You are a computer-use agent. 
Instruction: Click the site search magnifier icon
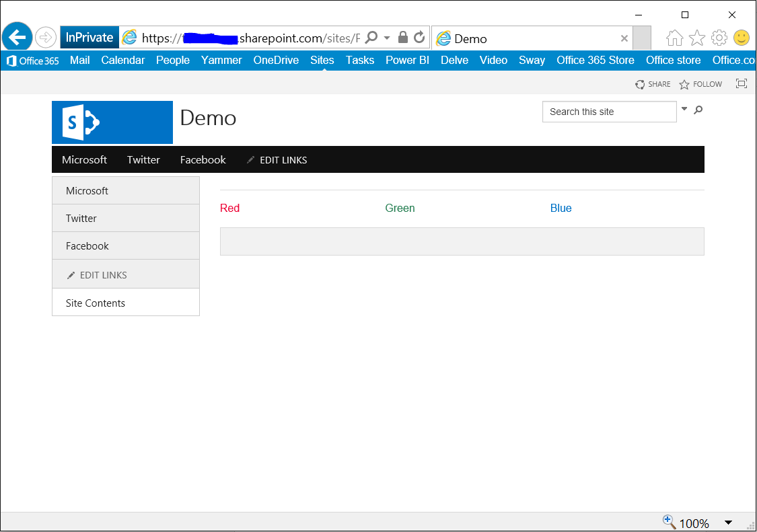pos(698,110)
